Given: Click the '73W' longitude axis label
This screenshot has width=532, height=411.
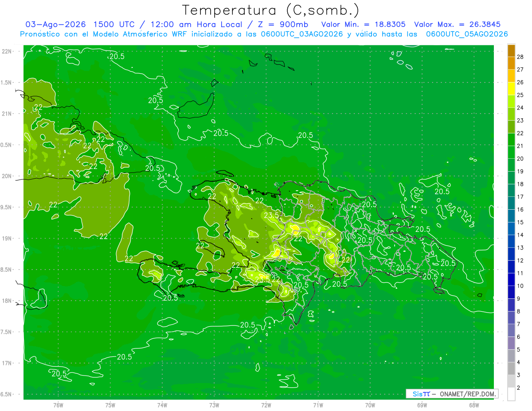Looking at the screenshot, I should pos(214,405).
